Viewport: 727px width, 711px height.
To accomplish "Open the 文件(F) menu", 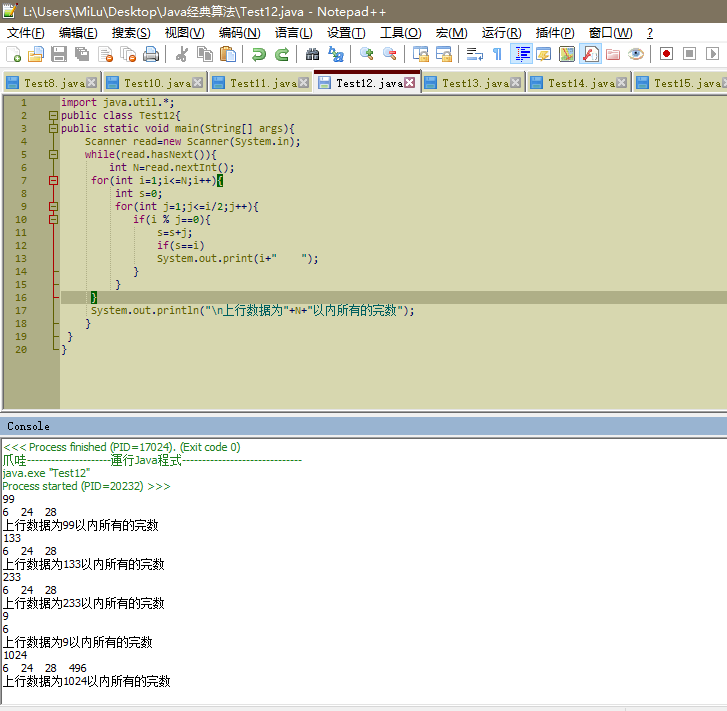I will (26, 33).
